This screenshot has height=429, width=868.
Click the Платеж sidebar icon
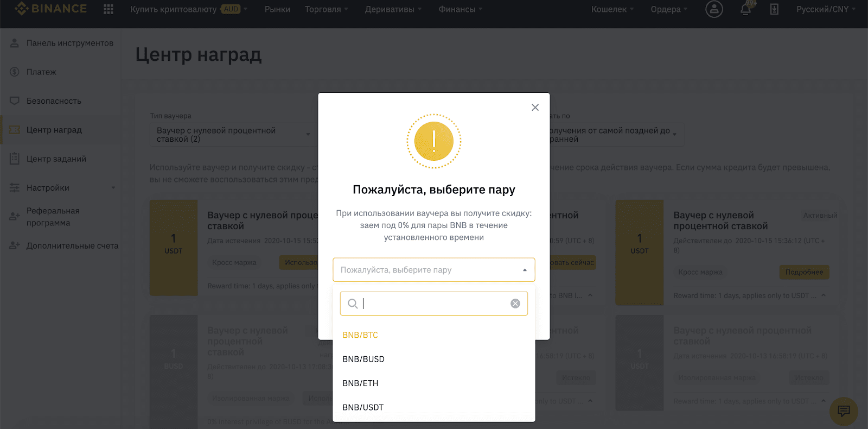coord(15,72)
